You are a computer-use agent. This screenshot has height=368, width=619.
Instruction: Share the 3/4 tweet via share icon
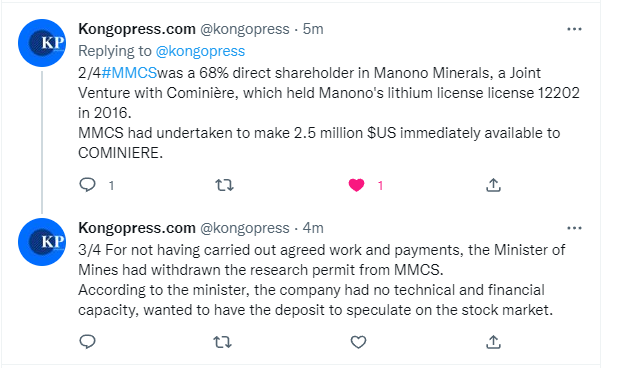coord(493,342)
